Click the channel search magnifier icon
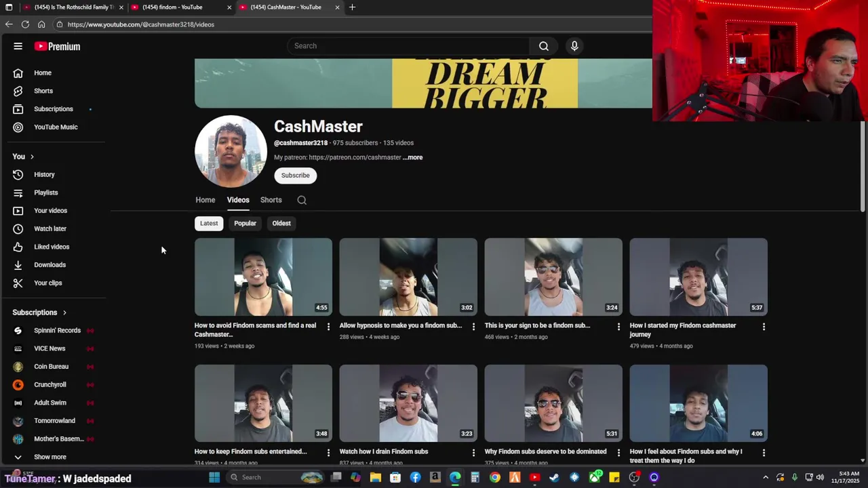The height and width of the screenshot is (488, 868). point(302,200)
